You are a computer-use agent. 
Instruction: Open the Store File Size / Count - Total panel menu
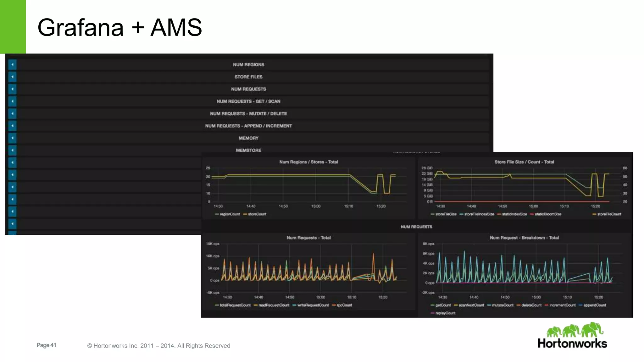[524, 162]
